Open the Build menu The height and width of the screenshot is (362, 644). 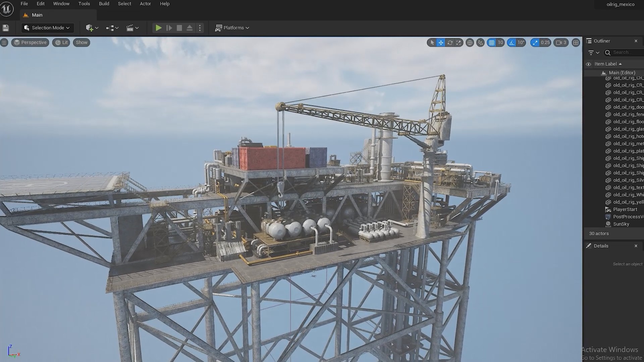click(x=104, y=4)
